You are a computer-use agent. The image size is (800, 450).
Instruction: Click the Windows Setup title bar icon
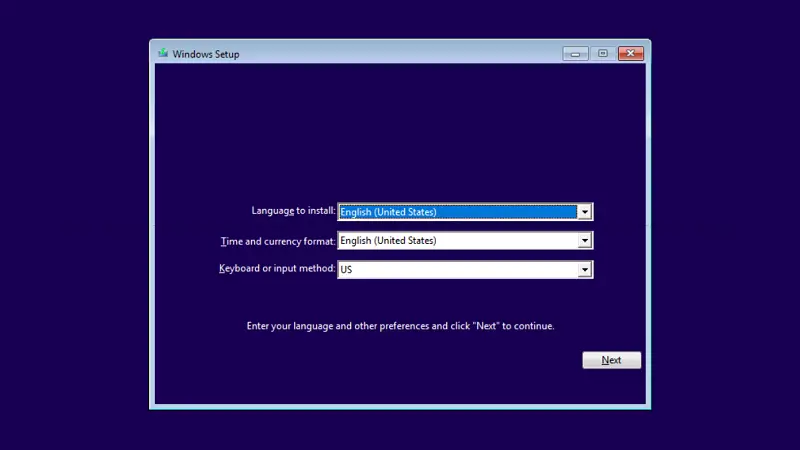[162, 53]
